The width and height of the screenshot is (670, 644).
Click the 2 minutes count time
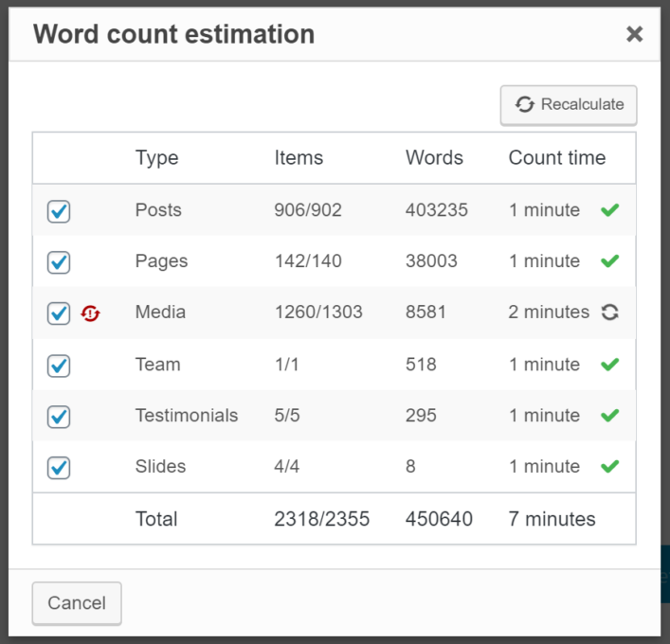click(549, 313)
